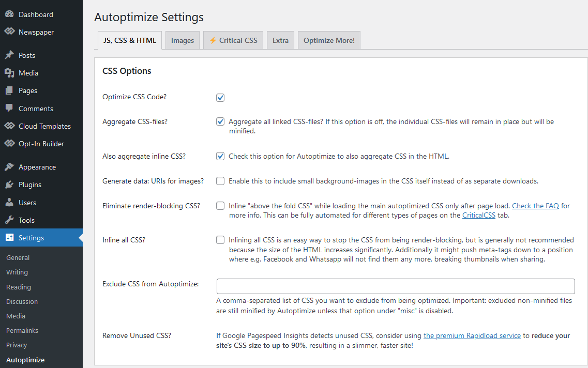Visit the premium Rapidload service link
Screen dimensions: 588x368
coord(472,335)
